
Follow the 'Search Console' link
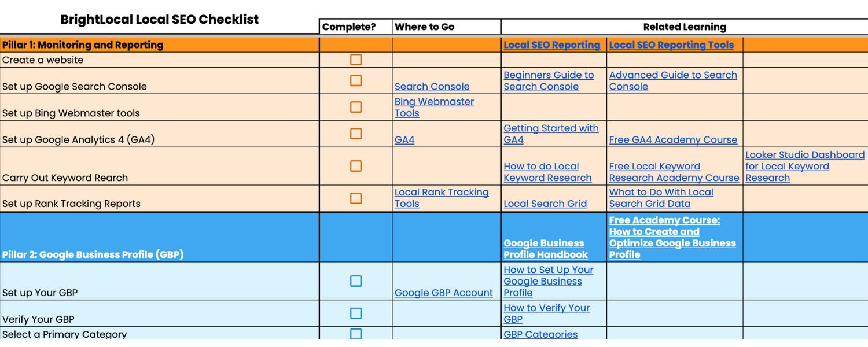(431, 86)
